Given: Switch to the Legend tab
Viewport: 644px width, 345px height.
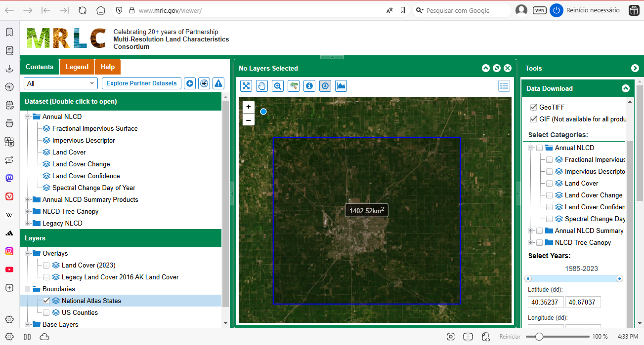Looking at the screenshot, I should [x=77, y=67].
